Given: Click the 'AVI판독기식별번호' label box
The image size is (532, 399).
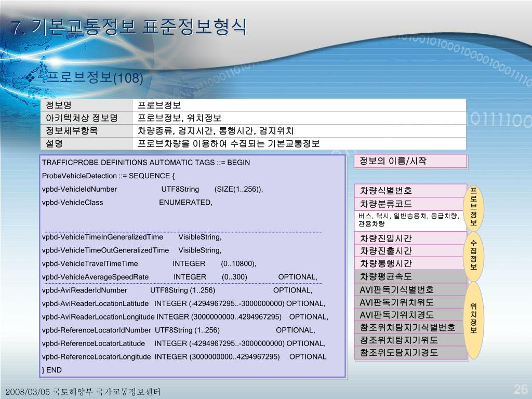Looking at the screenshot, I should coord(410,290).
